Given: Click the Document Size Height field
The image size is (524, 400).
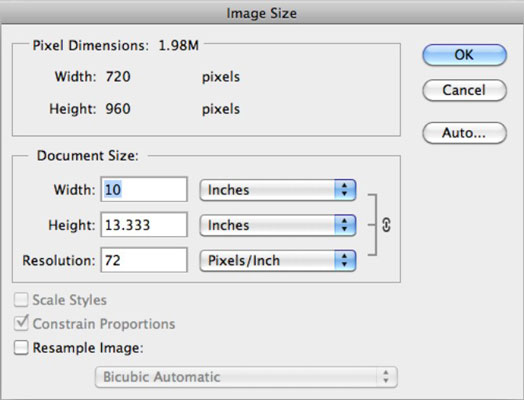Looking at the screenshot, I should pos(144,225).
